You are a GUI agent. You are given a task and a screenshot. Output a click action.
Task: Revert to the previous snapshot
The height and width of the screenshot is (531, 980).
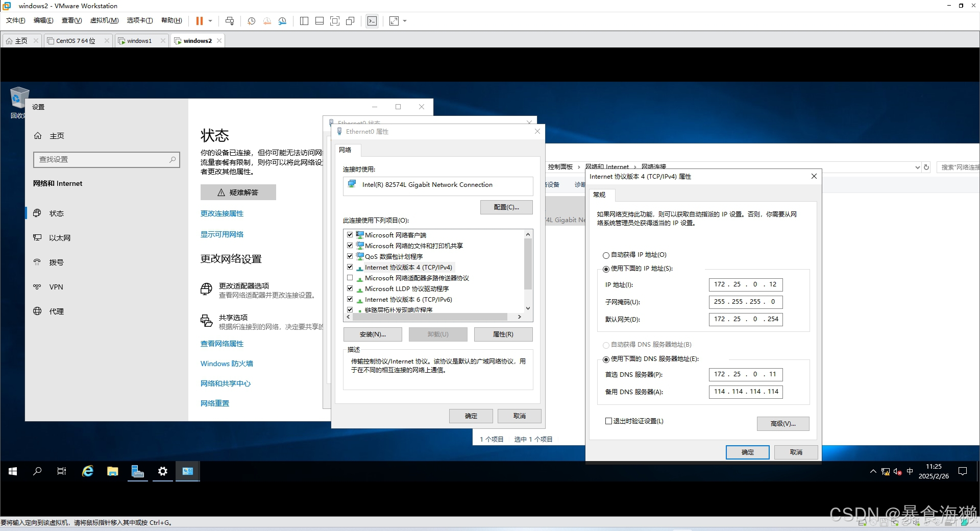[267, 21]
